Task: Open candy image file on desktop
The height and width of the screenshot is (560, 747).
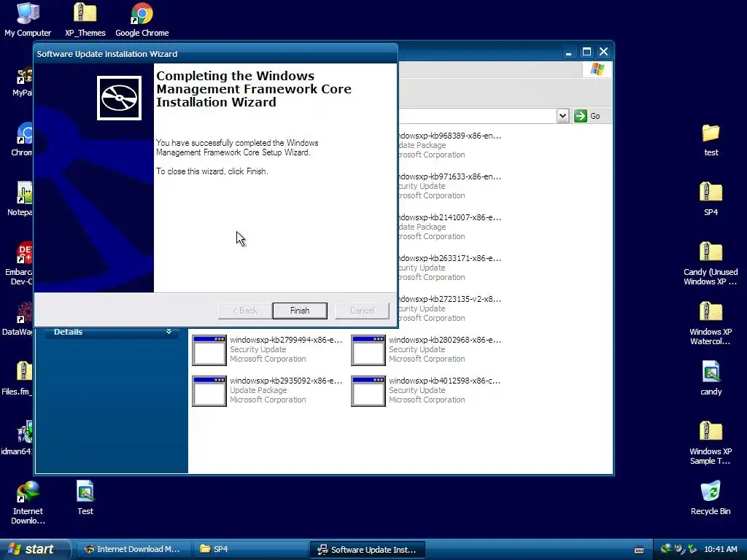Action: click(x=711, y=378)
